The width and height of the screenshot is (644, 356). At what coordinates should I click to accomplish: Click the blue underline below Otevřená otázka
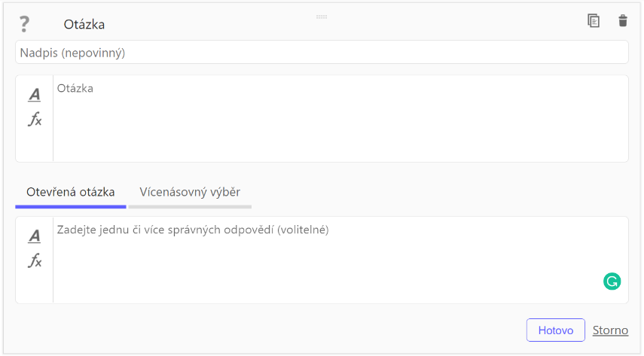click(x=71, y=207)
